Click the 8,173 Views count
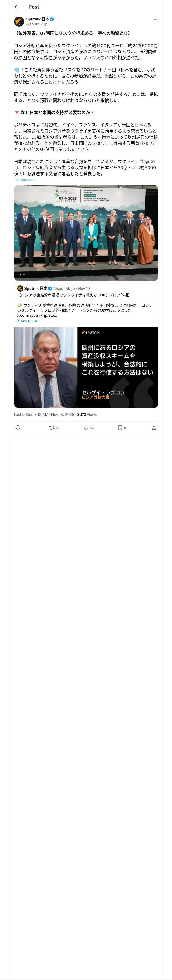Viewport: 172px width, 980px height. [87, 415]
